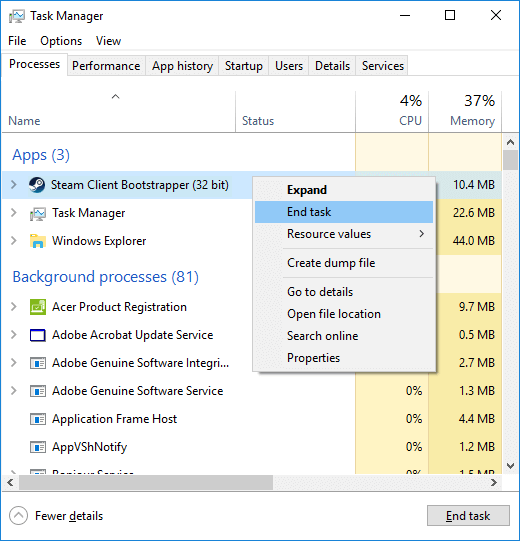The image size is (520, 541).
Task: Click the Task Manager process row icon
Action: coord(38,214)
